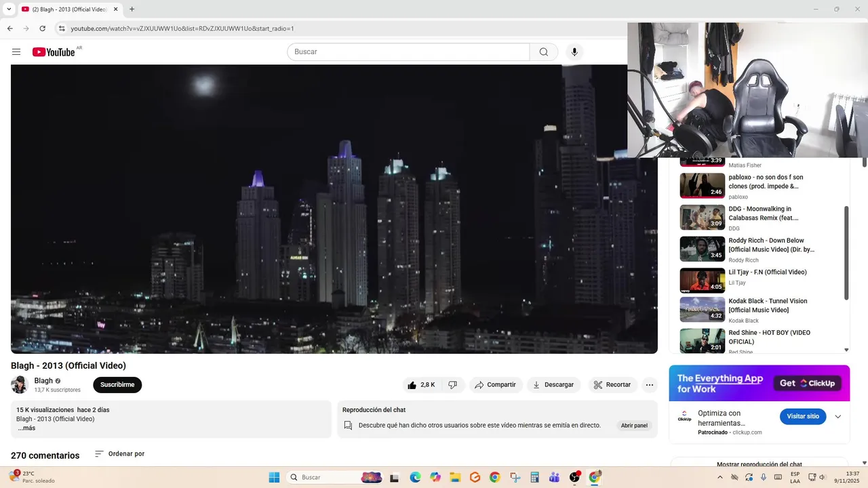The image size is (868, 488).
Task: Expand the ad options chevron
Action: point(838,416)
